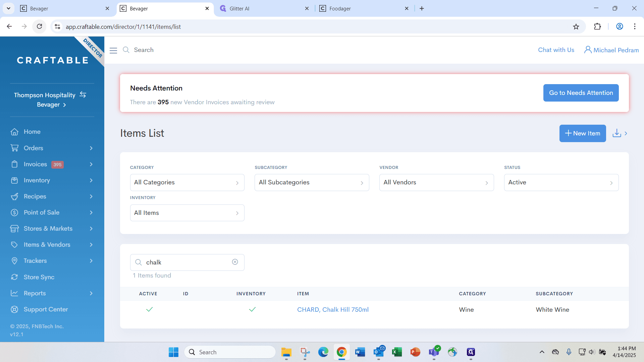The height and width of the screenshot is (362, 644).
Task: Click the top Search field
Action: (x=144, y=50)
